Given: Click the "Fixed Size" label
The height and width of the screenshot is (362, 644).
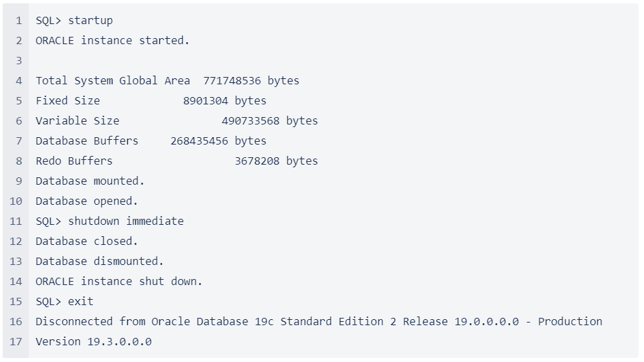Looking at the screenshot, I should click(68, 101).
